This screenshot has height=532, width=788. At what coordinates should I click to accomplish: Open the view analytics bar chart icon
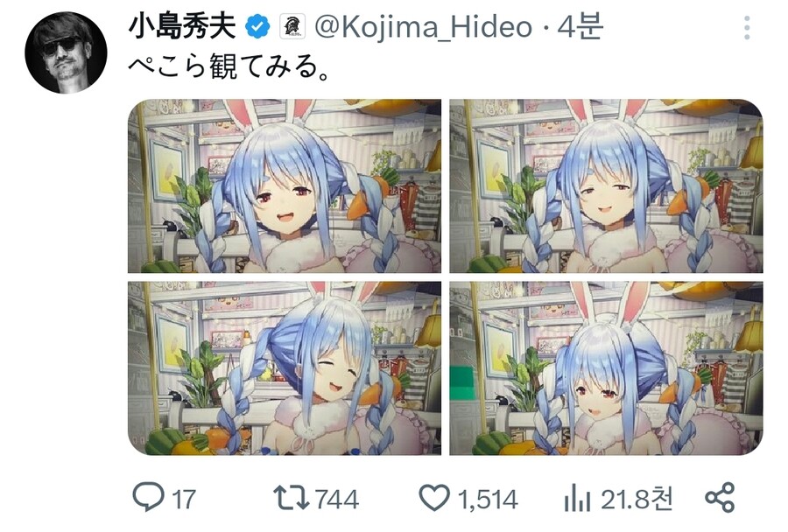pos(577,499)
